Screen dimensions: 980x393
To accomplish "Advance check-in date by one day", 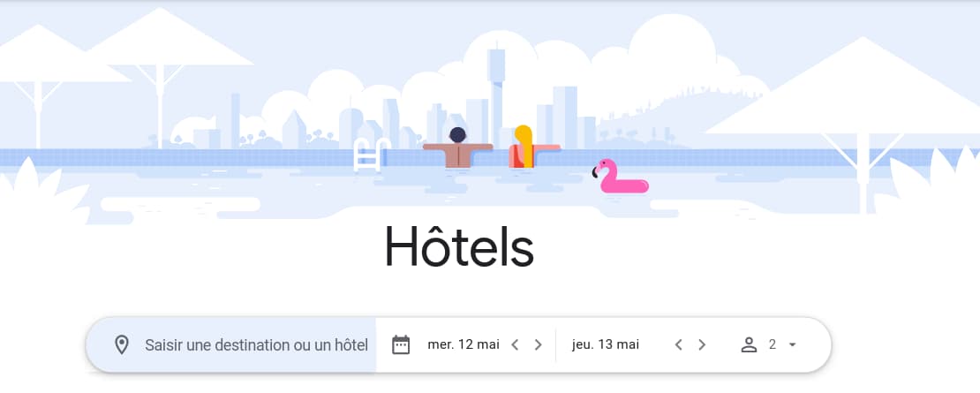I will (539, 345).
